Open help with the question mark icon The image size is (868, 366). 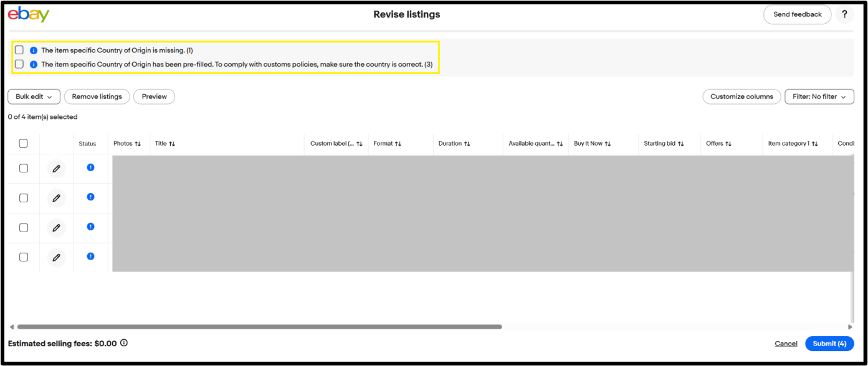pyautogui.click(x=844, y=14)
